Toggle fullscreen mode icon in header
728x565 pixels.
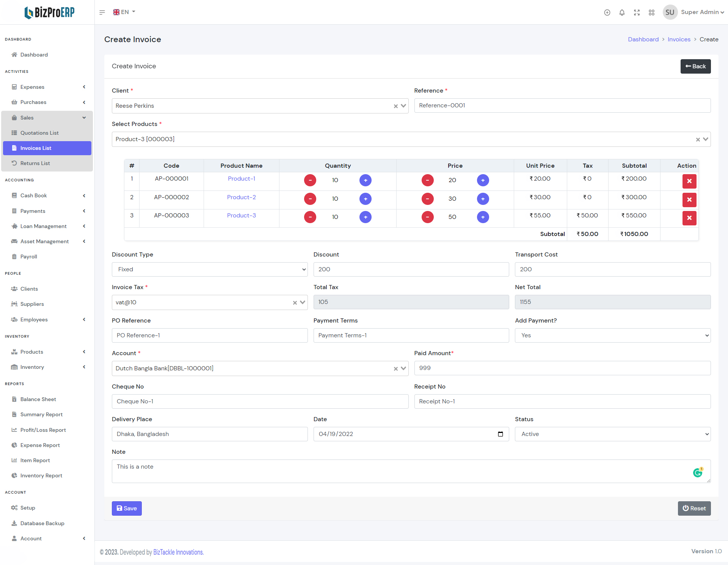coord(637,13)
